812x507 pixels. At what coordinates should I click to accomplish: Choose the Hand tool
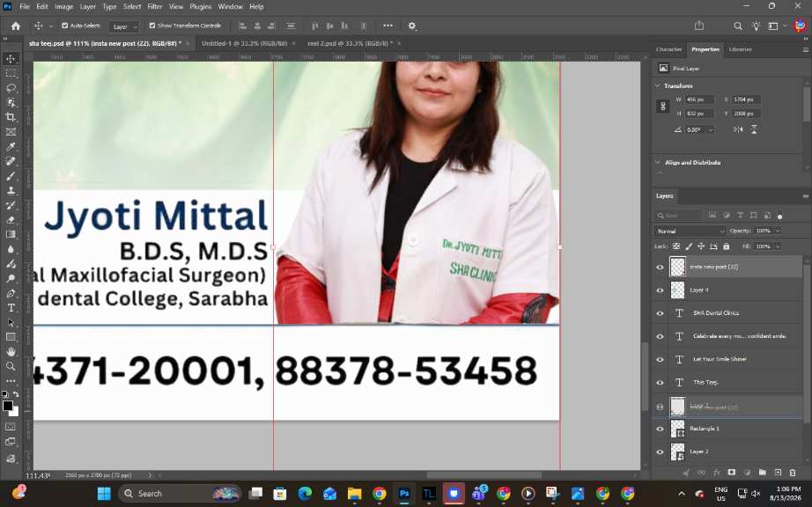point(11,352)
